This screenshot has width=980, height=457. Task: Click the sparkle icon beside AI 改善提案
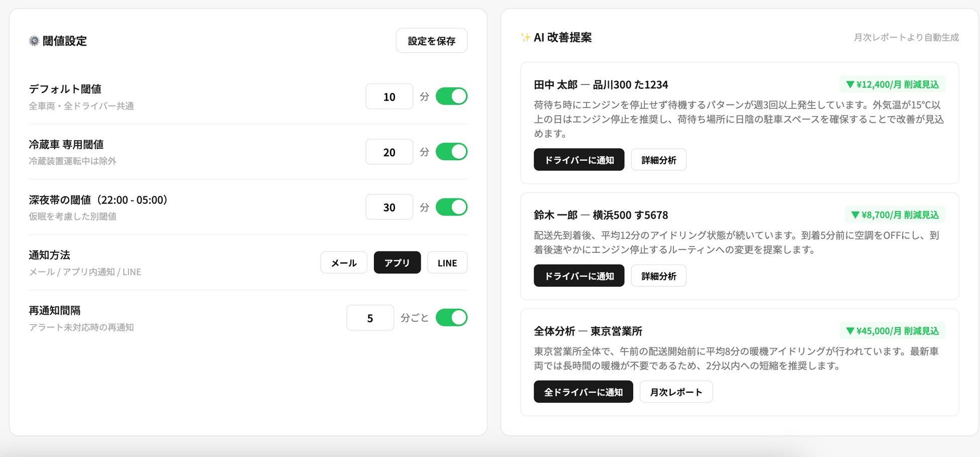coord(525,38)
